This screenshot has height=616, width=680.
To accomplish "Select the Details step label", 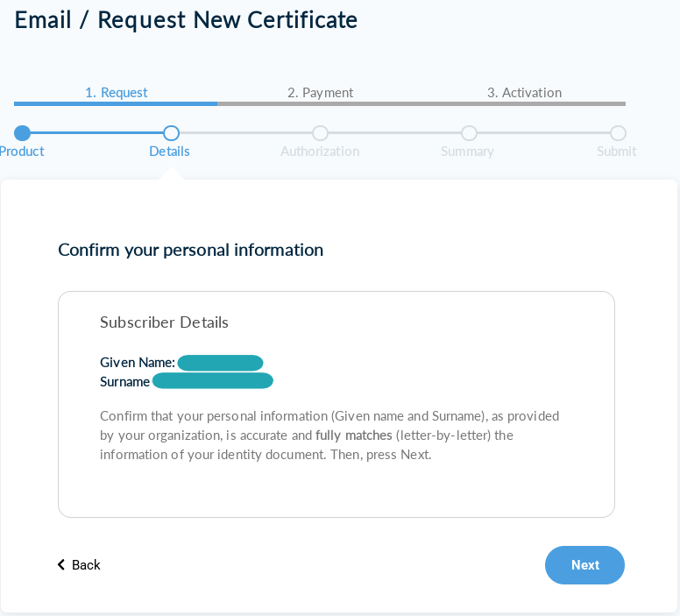I will click(169, 152).
